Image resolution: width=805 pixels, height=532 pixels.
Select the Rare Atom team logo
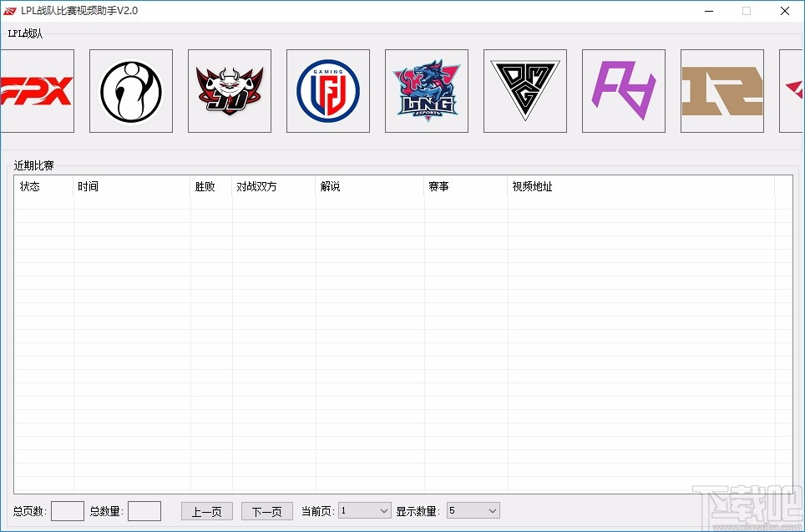[624, 90]
